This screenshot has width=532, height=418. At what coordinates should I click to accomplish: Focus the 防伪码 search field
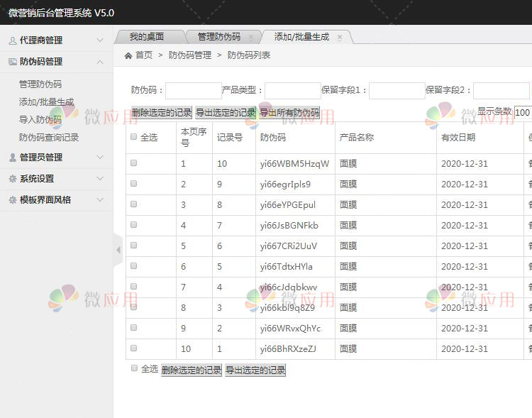coord(194,91)
